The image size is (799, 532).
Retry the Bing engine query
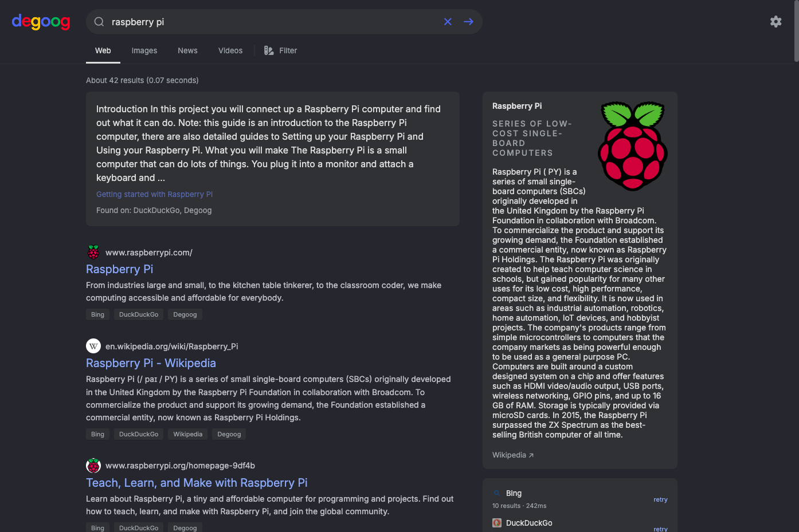(660, 499)
